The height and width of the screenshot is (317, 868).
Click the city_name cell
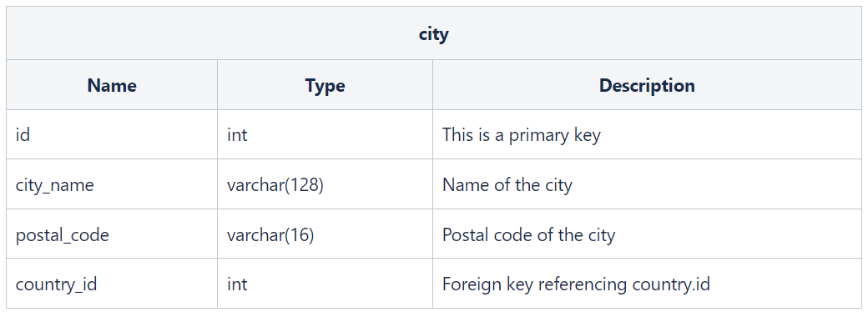pyautogui.click(x=55, y=185)
